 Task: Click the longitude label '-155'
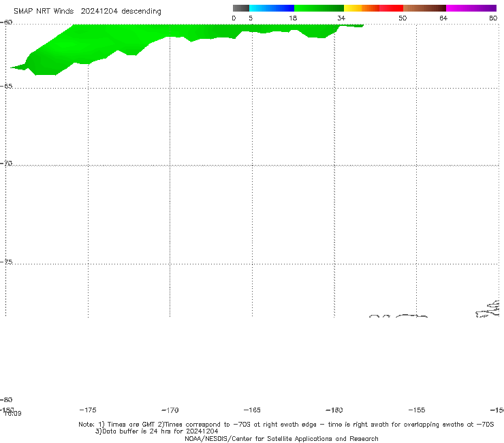(417, 410)
